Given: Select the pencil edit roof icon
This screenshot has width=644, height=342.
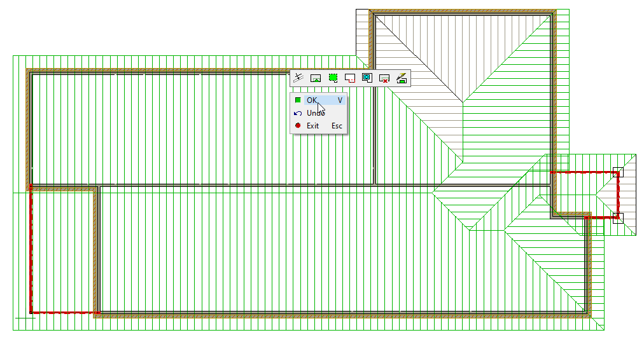Looking at the screenshot, I should [x=401, y=78].
